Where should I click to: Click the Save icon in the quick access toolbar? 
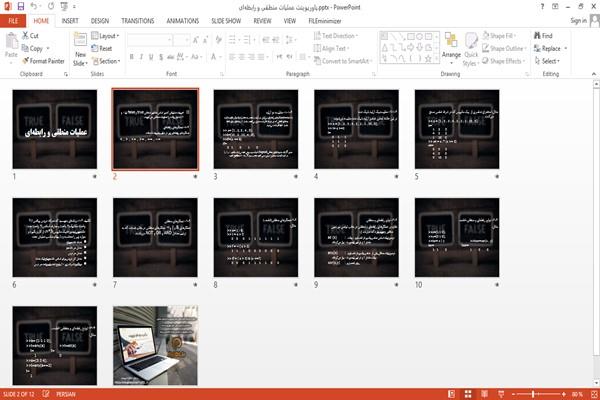21,6
